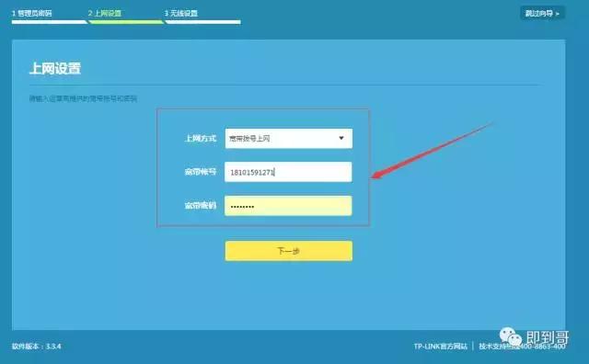
Task: Proceed with the yellow 下一步 button
Action: 289,251
